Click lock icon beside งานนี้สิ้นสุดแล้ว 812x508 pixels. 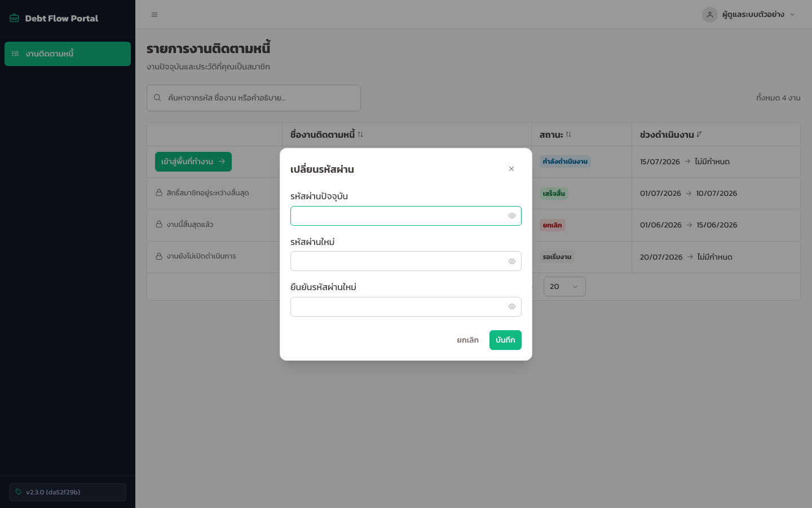[159, 224]
